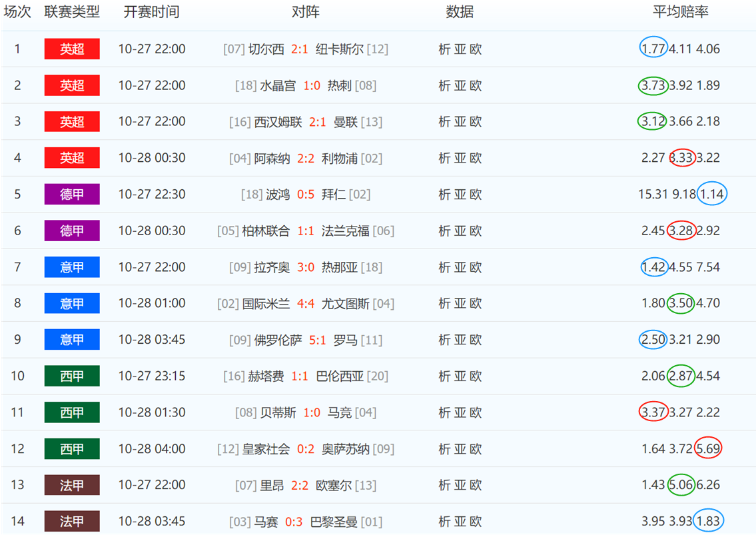The width and height of the screenshot is (756, 537).
Task: Click the 对阵 column header
Action: 306,11
